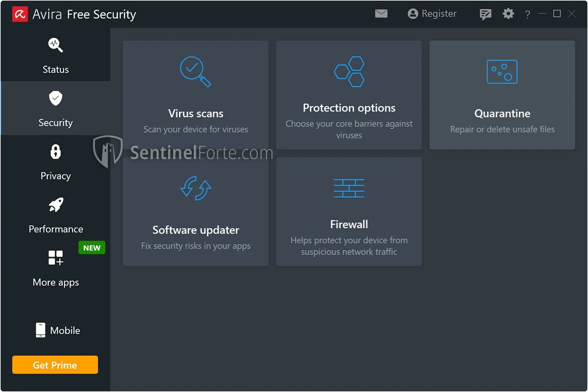
Task: Select the Status sidebar label
Action: [x=56, y=69]
